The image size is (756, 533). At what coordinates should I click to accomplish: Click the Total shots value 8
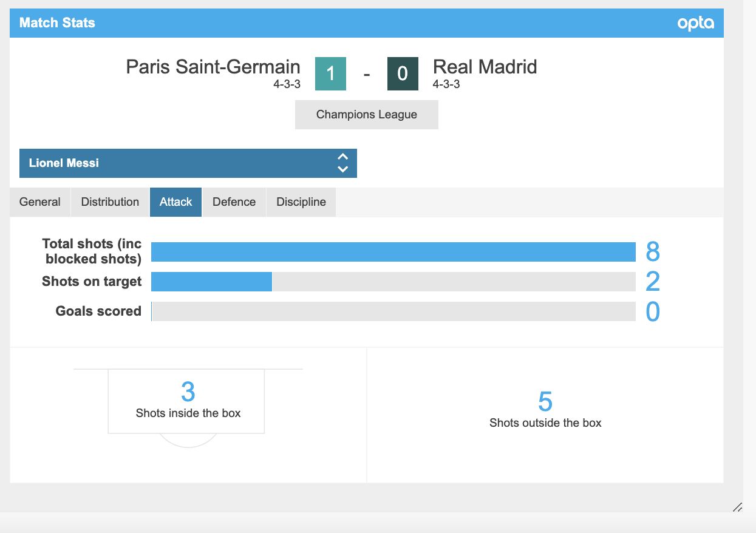(x=653, y=252)
